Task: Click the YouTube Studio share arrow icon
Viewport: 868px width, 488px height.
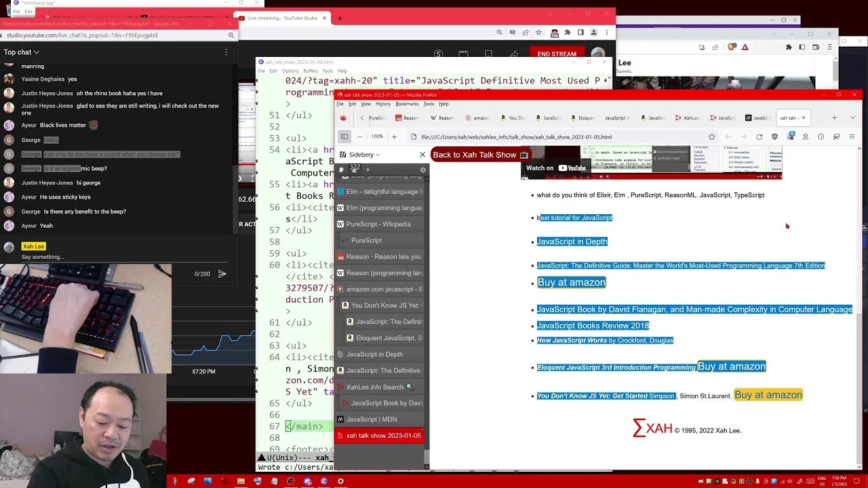Action: pyautogui.click(x=513, y=54)
